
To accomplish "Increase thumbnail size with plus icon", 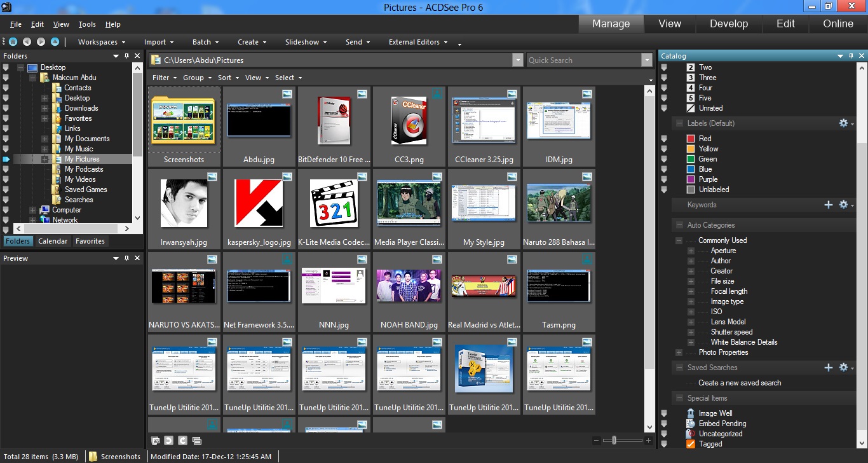I will [648, 440].
